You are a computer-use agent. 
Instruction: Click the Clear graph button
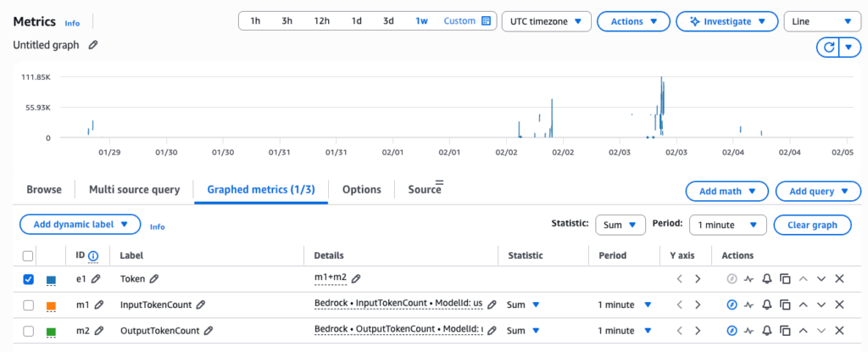pos(813,225)
